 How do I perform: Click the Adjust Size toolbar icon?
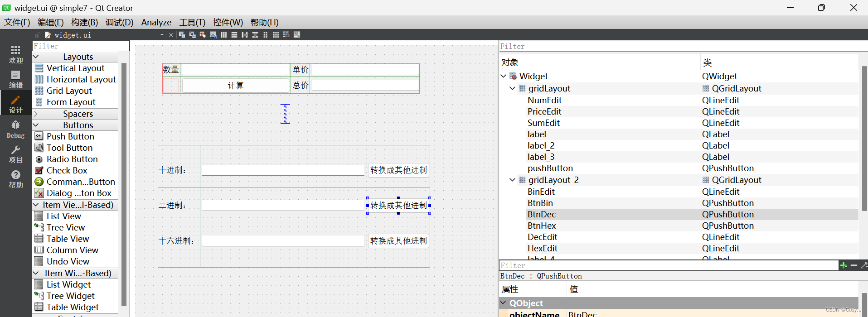click(297, 35)
